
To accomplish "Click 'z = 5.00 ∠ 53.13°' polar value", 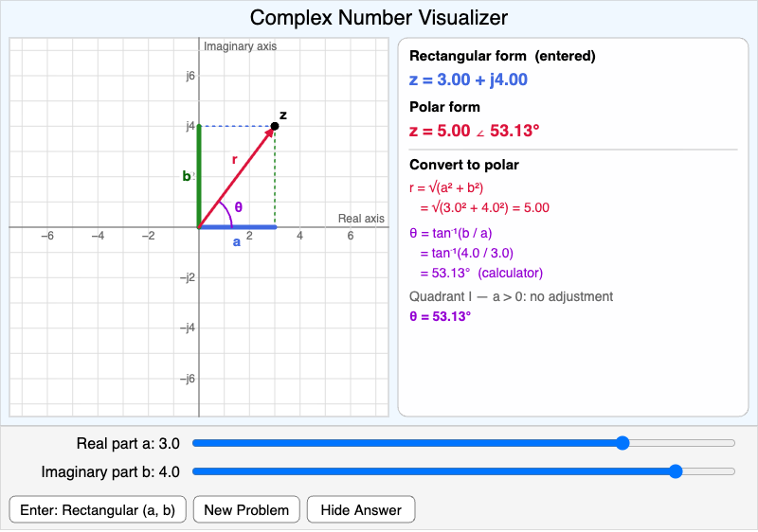I will 475,131.
